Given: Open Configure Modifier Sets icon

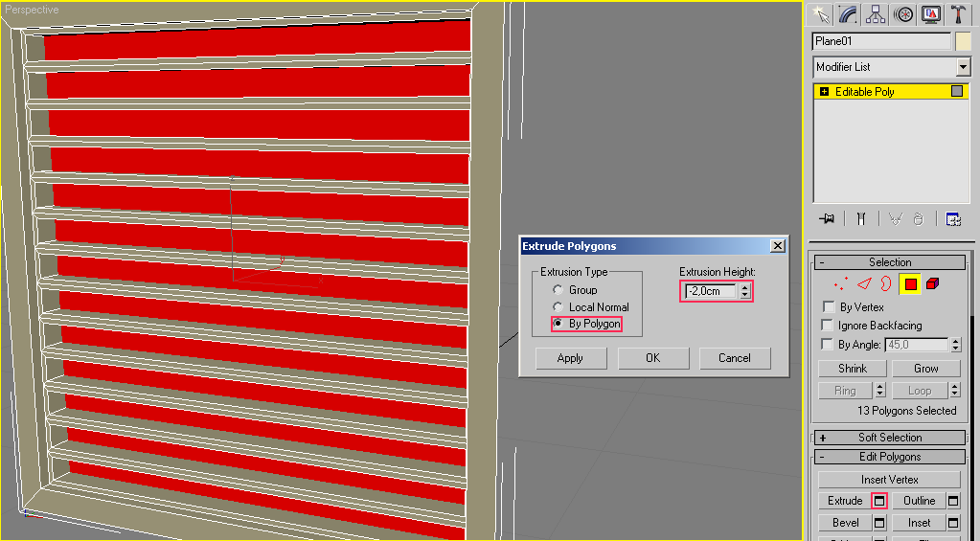Looking at the screenshot, I should 953,218.
